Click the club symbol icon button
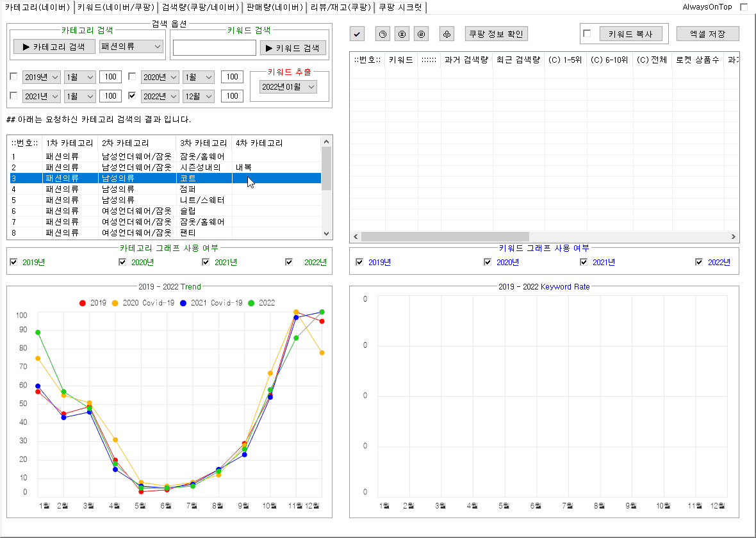The width and height of the screenshot is (756, 538). 447,34
